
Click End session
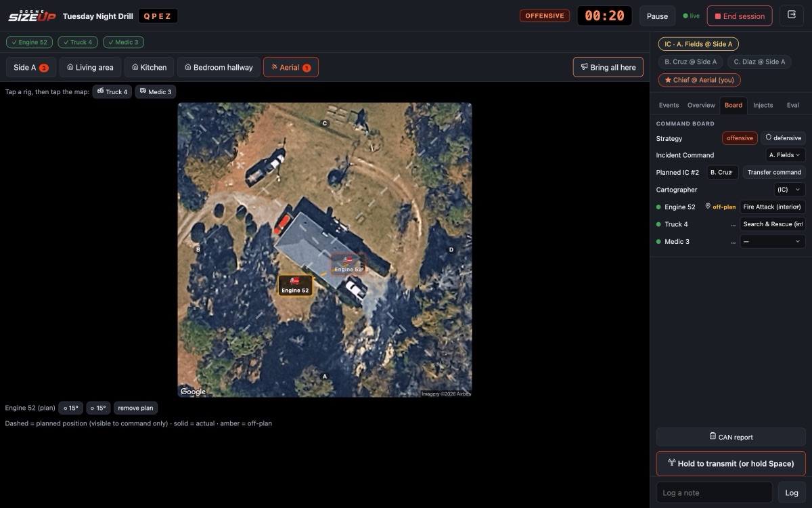point(740,16)
